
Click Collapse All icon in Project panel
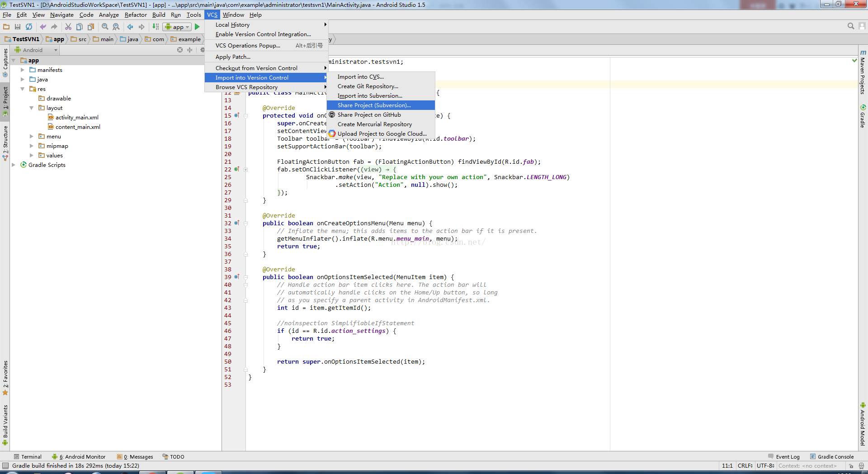coord(190,50)
